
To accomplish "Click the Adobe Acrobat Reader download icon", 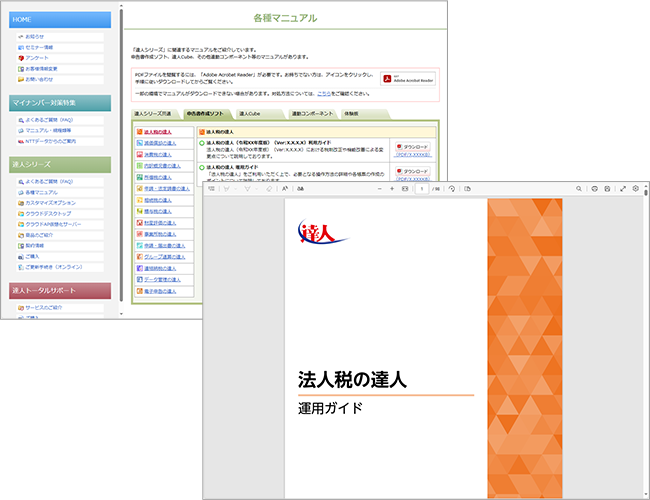I will pos(408,79).
